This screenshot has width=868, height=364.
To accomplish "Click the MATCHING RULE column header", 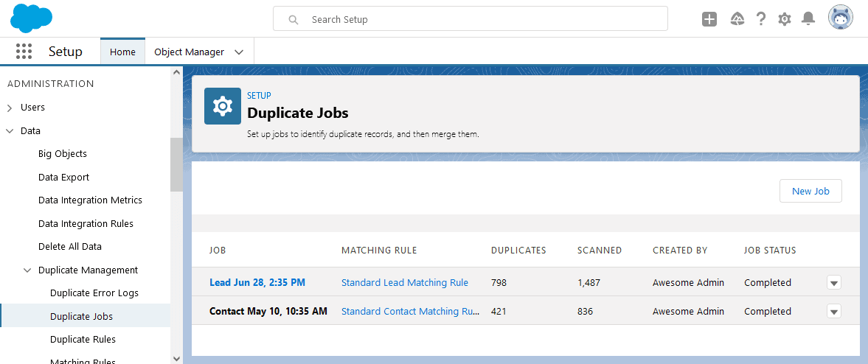I will [x=379, y=250].
